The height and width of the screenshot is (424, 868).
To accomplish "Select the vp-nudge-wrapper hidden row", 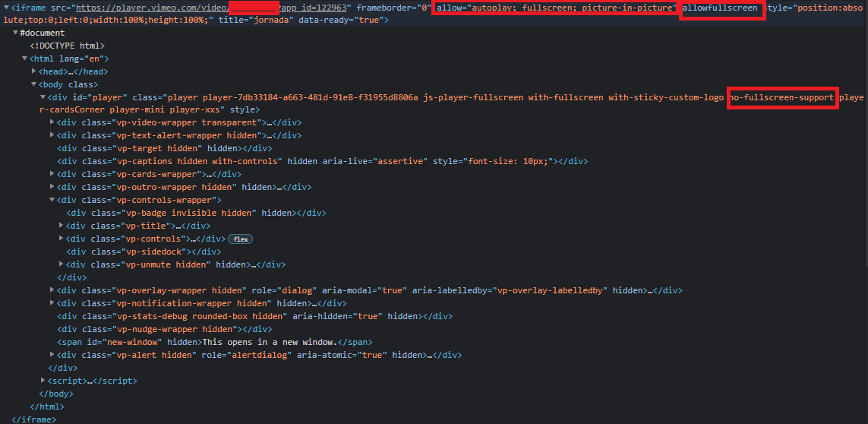I will [x=164, y=329].
